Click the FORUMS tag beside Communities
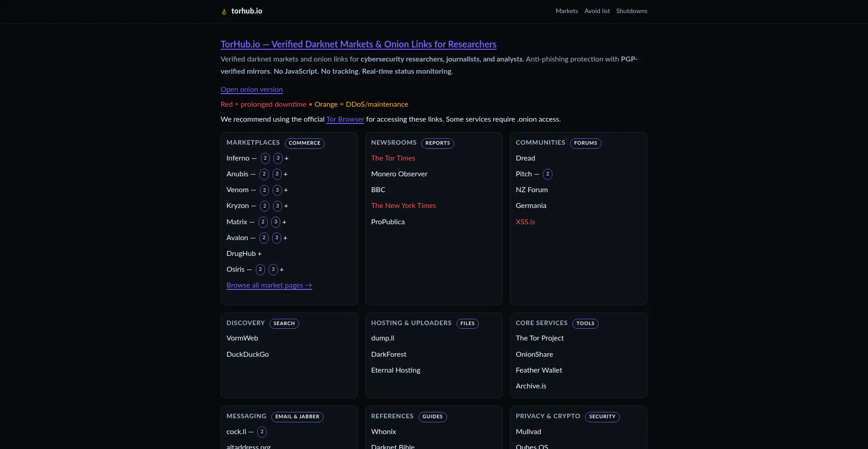 pyautogui.click(x=586, y=143)
